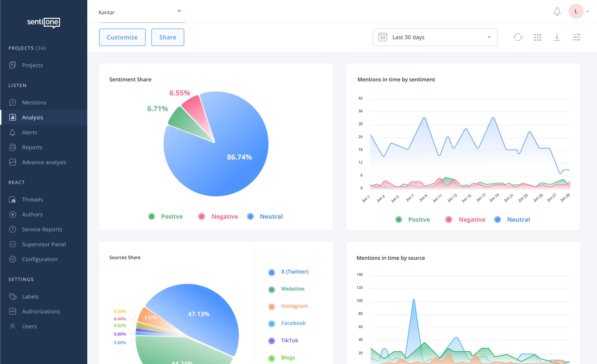597x364 pixels.
Task: Click the Customize button
Action: [122, 37]
